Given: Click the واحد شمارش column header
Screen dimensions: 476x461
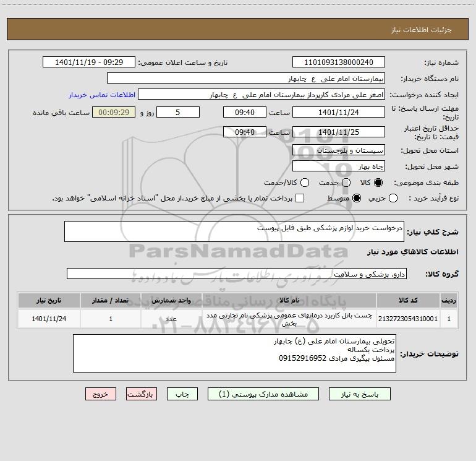Looking at the screenshot, I should pyautogui.click(x=171, y=300).
